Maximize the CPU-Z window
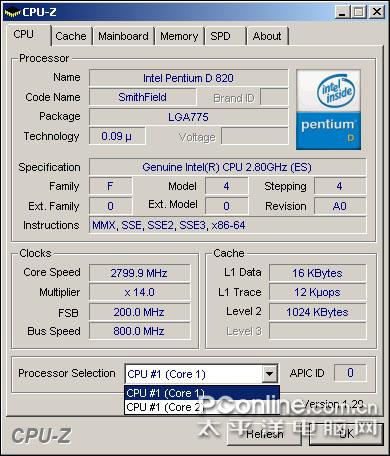 (x=359, y=12)
